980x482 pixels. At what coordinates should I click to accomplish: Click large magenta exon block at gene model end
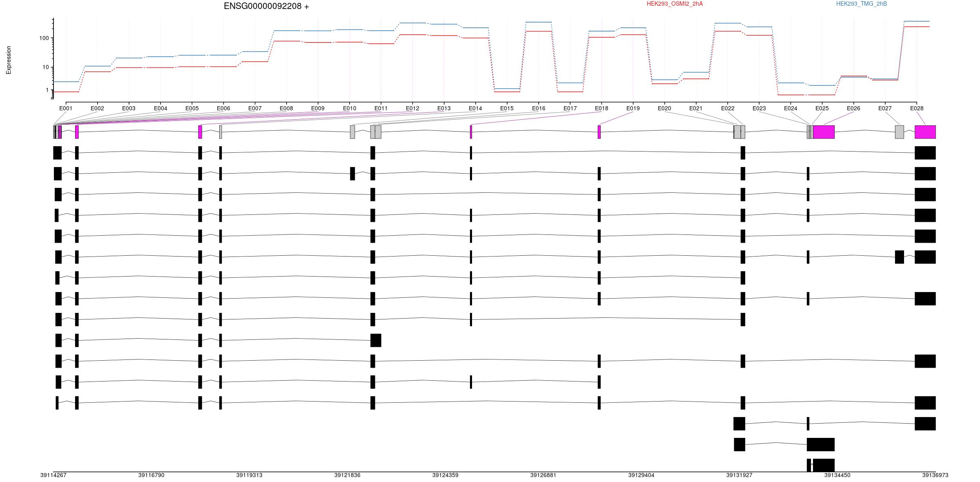tap(925, 132)
